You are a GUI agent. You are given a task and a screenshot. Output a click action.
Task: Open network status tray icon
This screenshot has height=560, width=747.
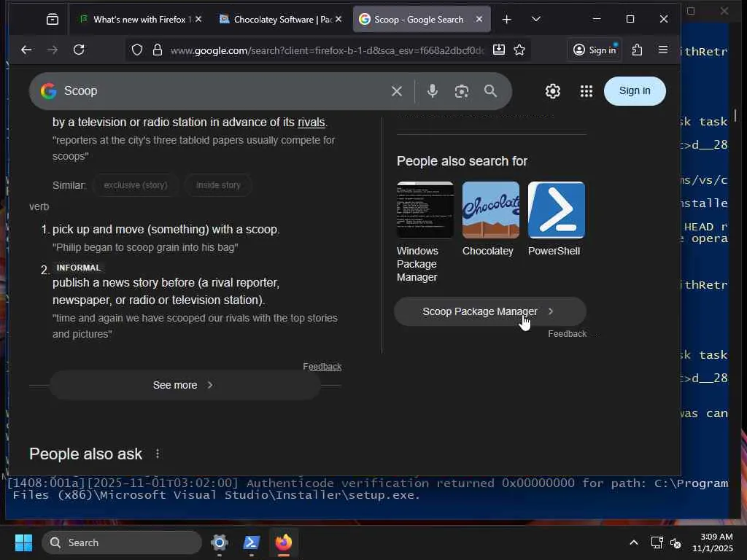pos(657,542)
